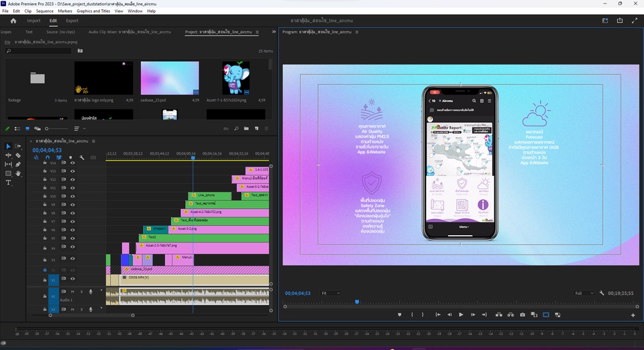644x350 pixels.
Task: Choose the Ripple Edit tool
Action: [8, 155]
